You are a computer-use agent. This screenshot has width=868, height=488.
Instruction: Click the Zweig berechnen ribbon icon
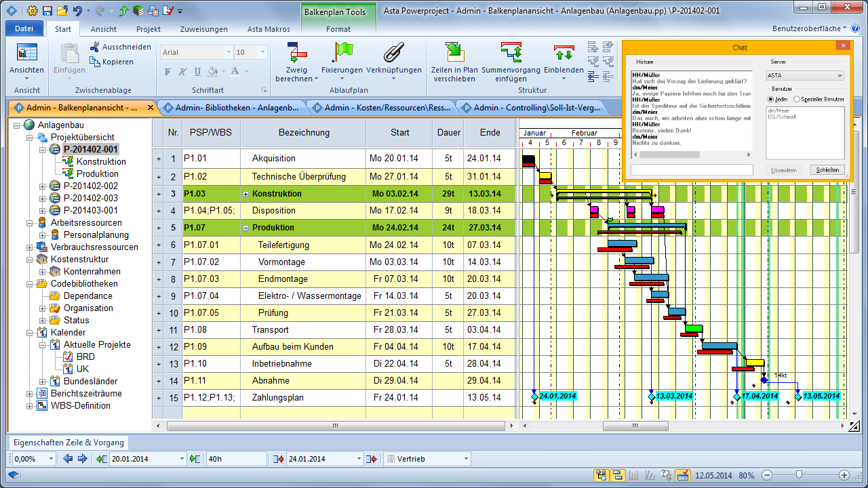(x=296, y=53)
